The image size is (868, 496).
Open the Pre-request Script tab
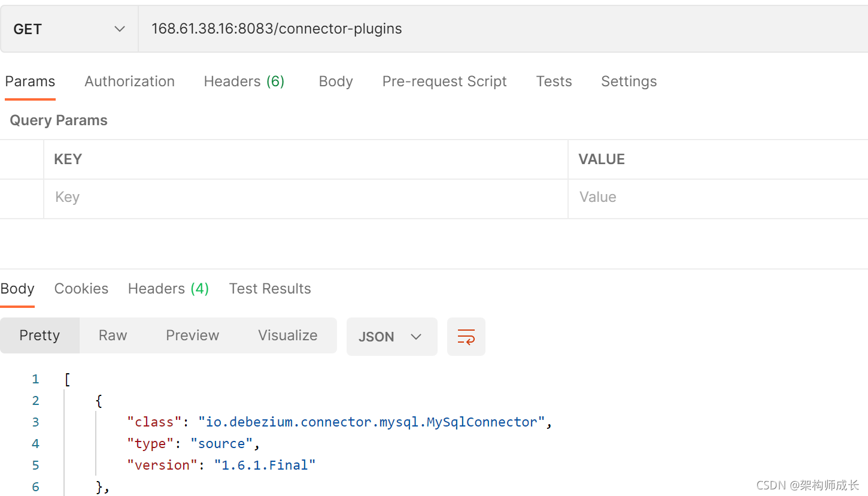pyautogui.click(x=444, y=81)
